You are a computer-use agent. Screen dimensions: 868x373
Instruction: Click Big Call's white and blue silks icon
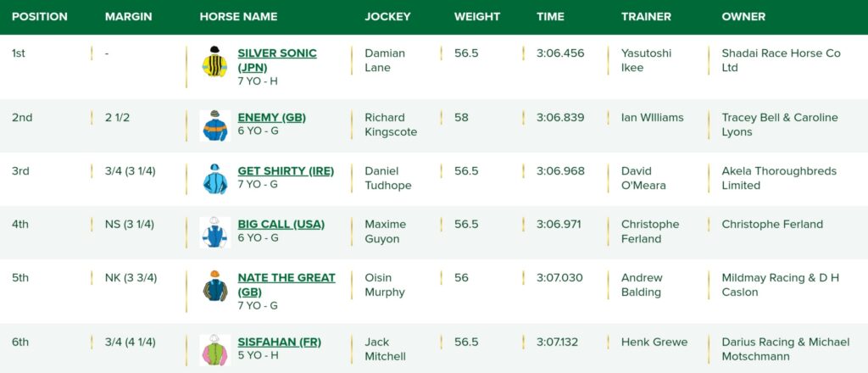pos(214,232)
